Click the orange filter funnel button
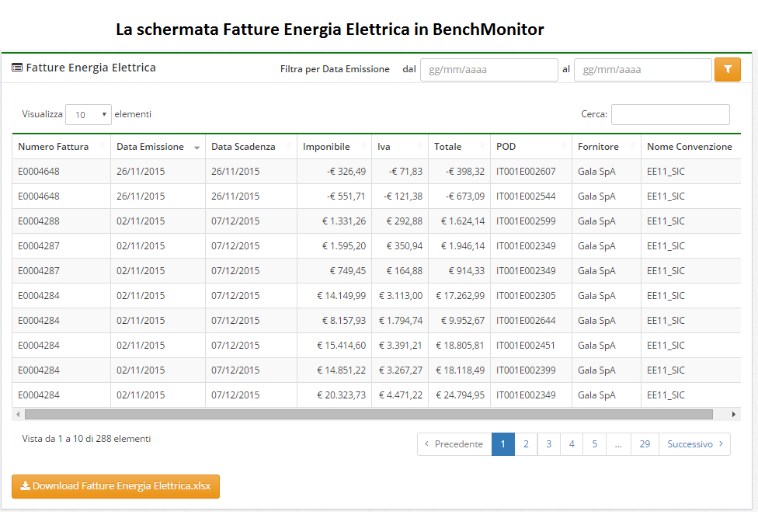Image resolution: width=758 pixels, height=532 pixels. (727, 69)
